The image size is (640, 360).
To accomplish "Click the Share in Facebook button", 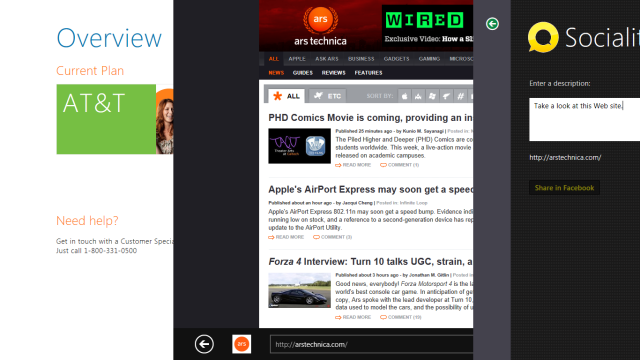I will [x=564, y=188].
